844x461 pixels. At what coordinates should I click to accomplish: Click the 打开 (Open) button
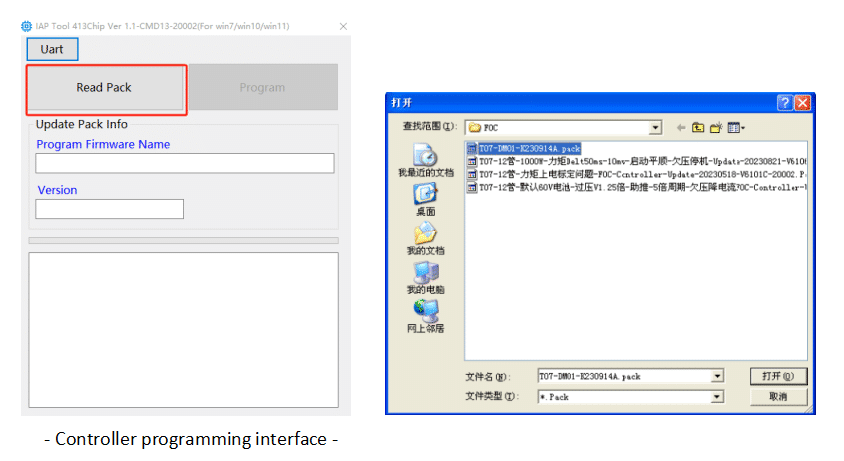778,376
